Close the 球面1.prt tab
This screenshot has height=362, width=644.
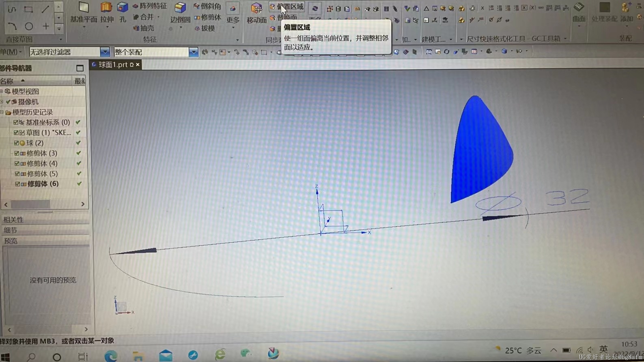pyautogui.click(x=138, y=64)
